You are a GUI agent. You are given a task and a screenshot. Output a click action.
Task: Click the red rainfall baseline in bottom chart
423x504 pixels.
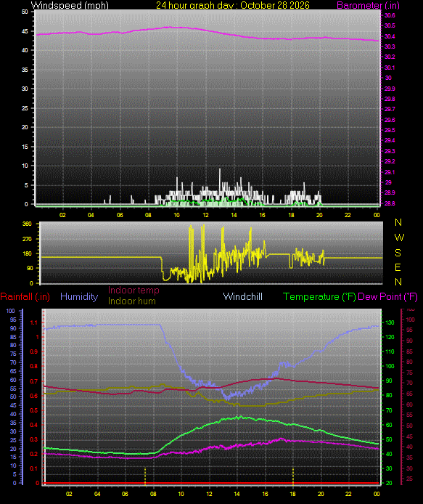point(212,483)
